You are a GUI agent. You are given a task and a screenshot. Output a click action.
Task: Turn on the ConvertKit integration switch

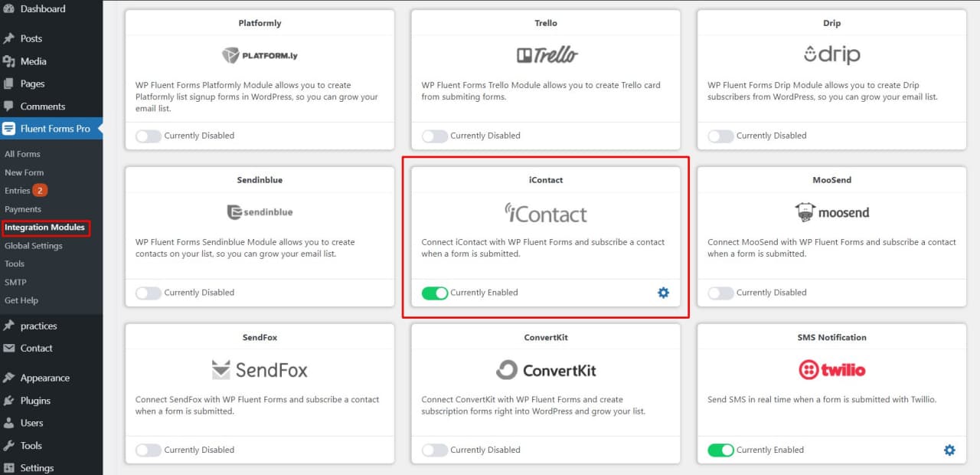tap(435, 450)
